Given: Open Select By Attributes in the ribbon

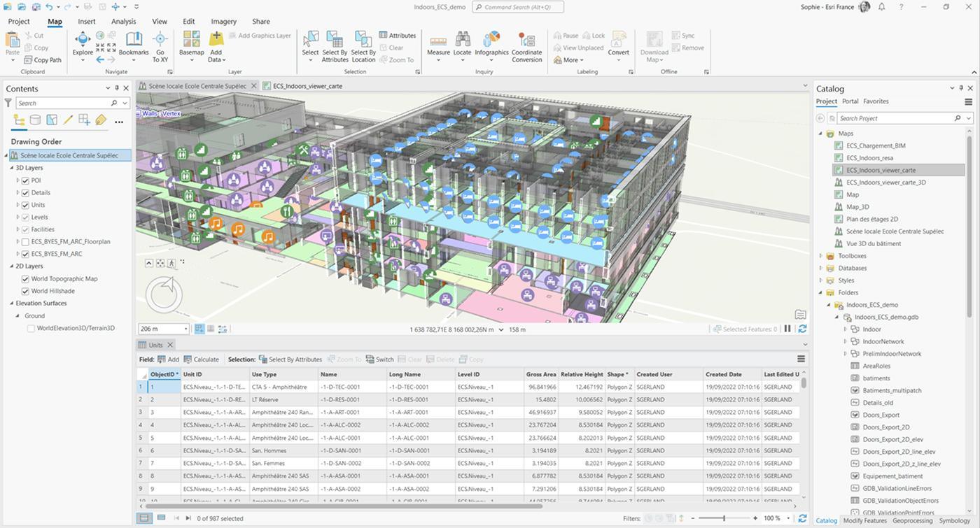Looking at the screenshot, I should click(335, 46).
